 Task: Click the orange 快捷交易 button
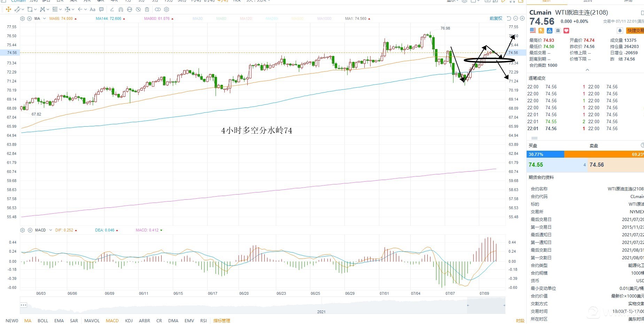point(635,31)
